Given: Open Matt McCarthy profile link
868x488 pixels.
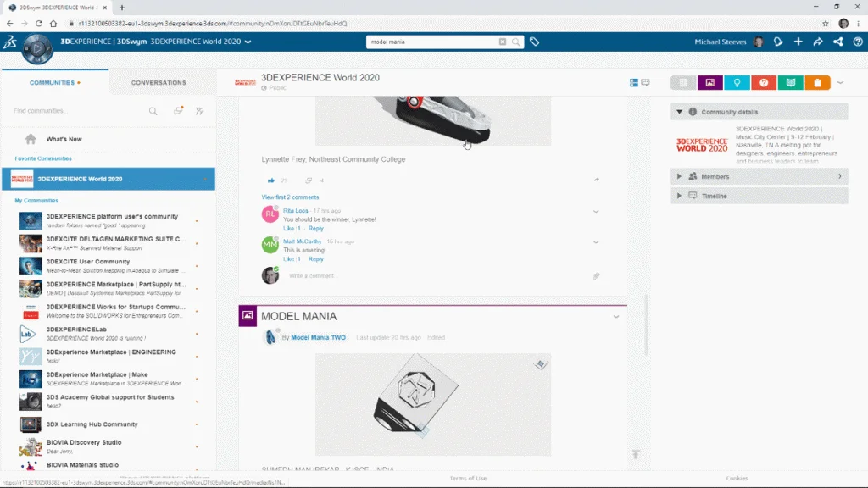Looking at the screenshot, I should (x=303, y=241).
